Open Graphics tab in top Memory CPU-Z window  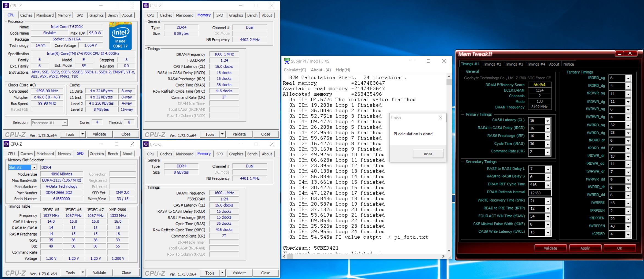(x=236, y=15)
